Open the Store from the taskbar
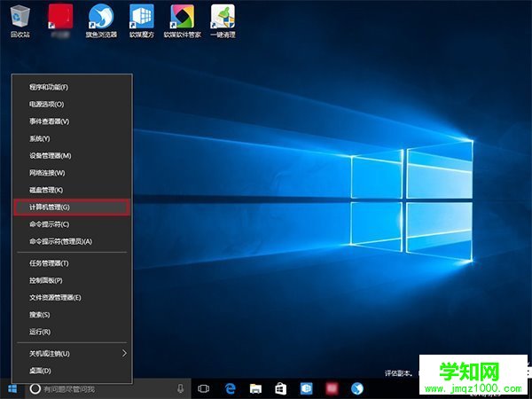 pyautogui.click(x=280, y=389)
